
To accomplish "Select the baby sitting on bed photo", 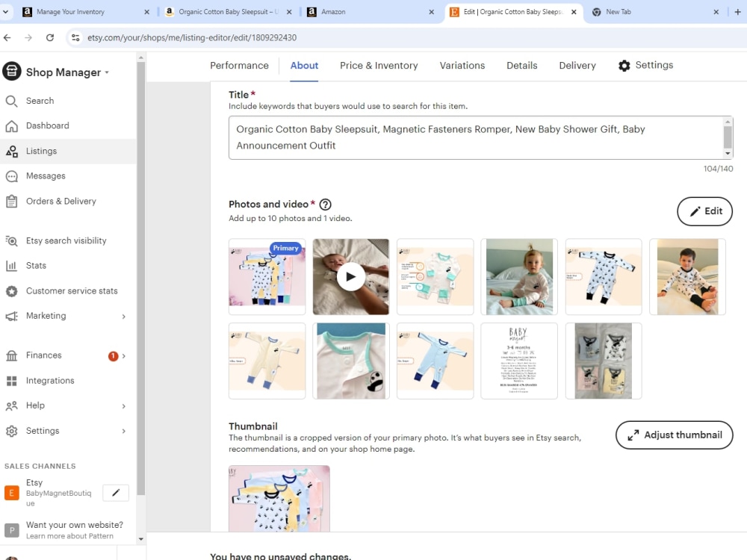I will point(519,277).
